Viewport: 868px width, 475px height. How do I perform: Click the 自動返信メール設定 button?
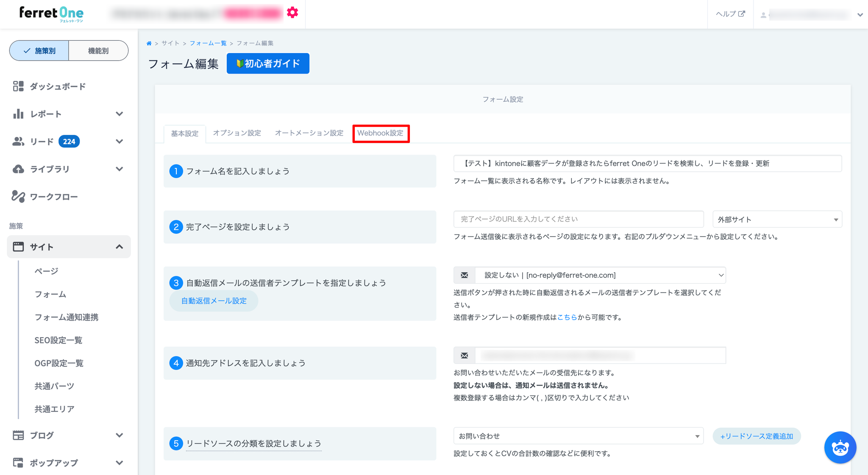coord(214,301)
